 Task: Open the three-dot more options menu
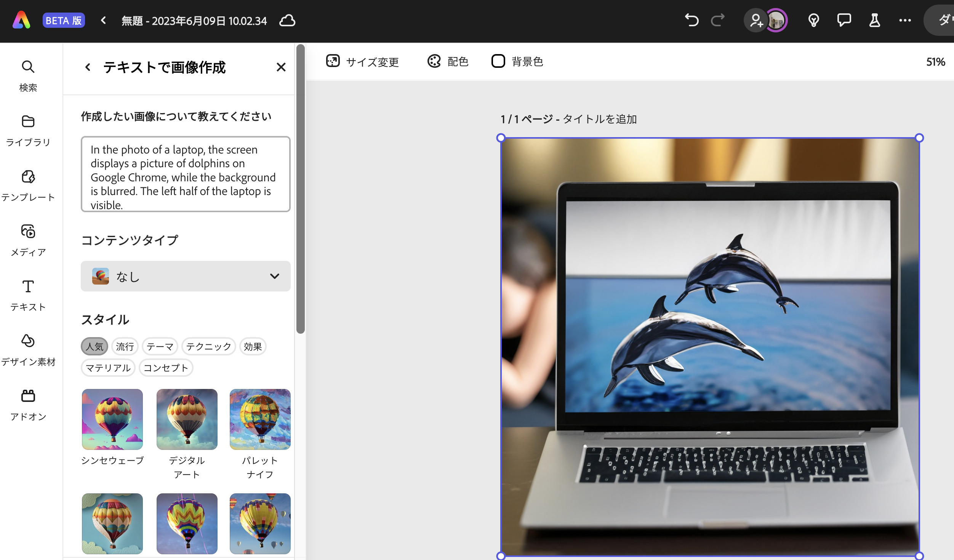click(905, 21)
